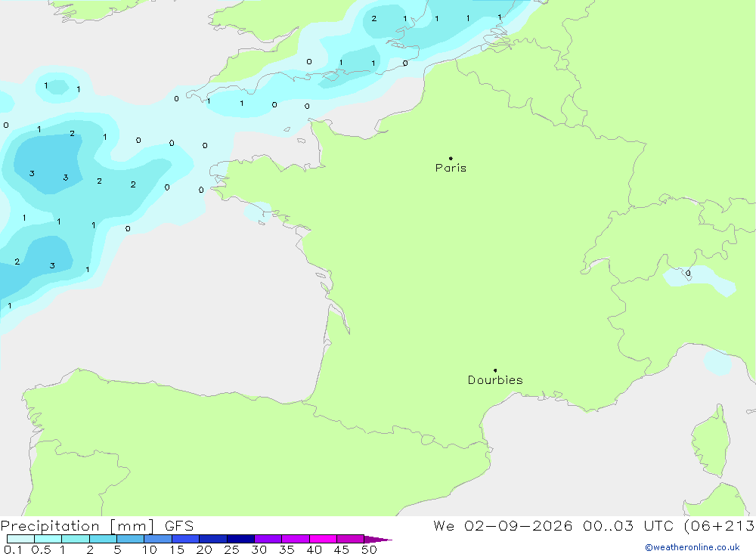Click the date 02-09-2026 text
Screen dimensions: 756x554
point(519,526)
